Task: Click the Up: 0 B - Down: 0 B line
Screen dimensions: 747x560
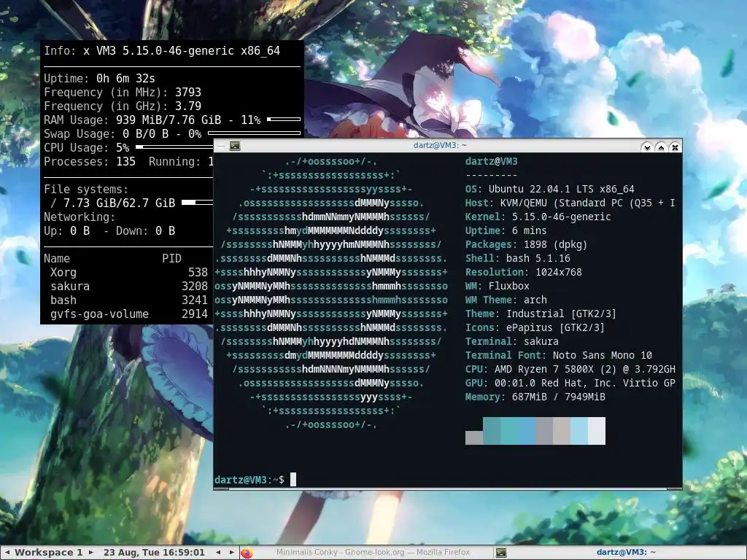Action: coord(109,230)
